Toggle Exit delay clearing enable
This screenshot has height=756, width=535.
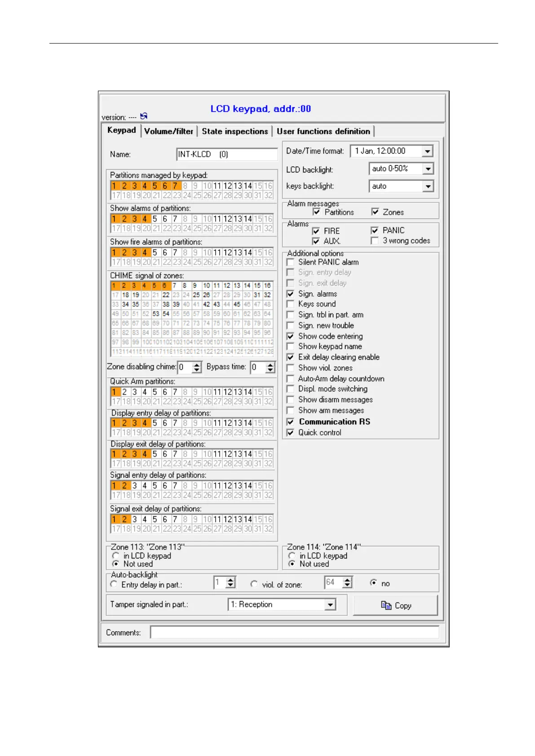tap(291, 357)
